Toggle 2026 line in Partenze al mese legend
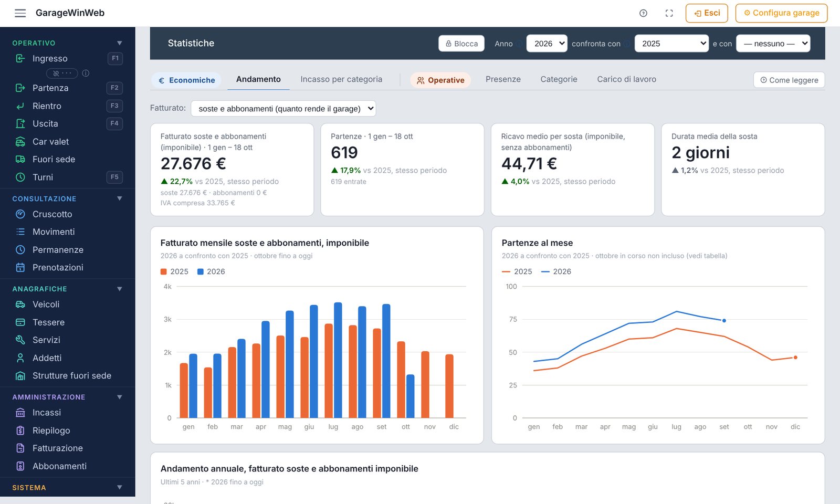The width and height of the screenshot is (840, 504). [x=556, y=271]
